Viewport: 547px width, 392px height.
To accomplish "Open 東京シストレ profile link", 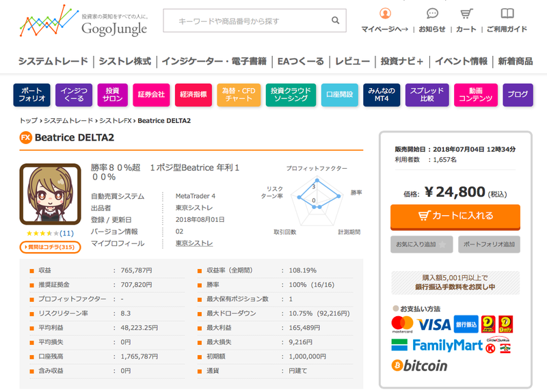I will [x=194, y=243].
